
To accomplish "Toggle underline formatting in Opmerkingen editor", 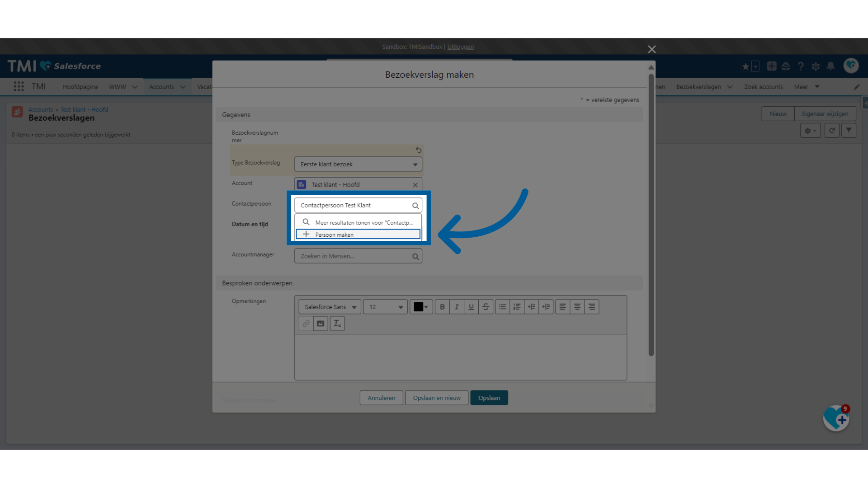I will (471, 307).
